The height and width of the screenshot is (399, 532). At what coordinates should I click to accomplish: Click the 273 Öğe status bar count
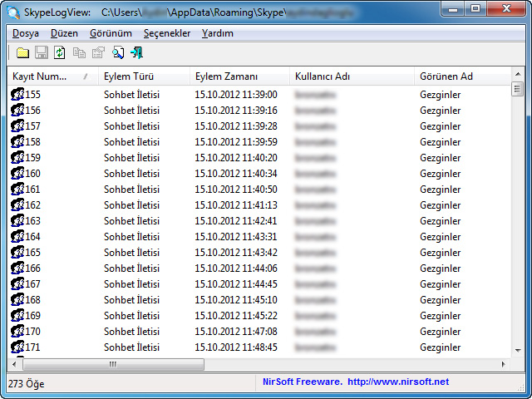(26, 384)
